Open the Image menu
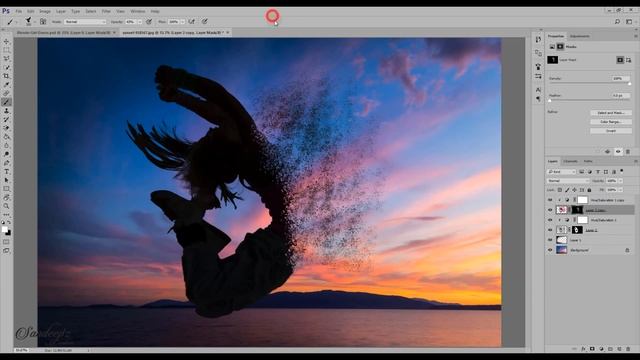The image size is (640, 360). 45,11
